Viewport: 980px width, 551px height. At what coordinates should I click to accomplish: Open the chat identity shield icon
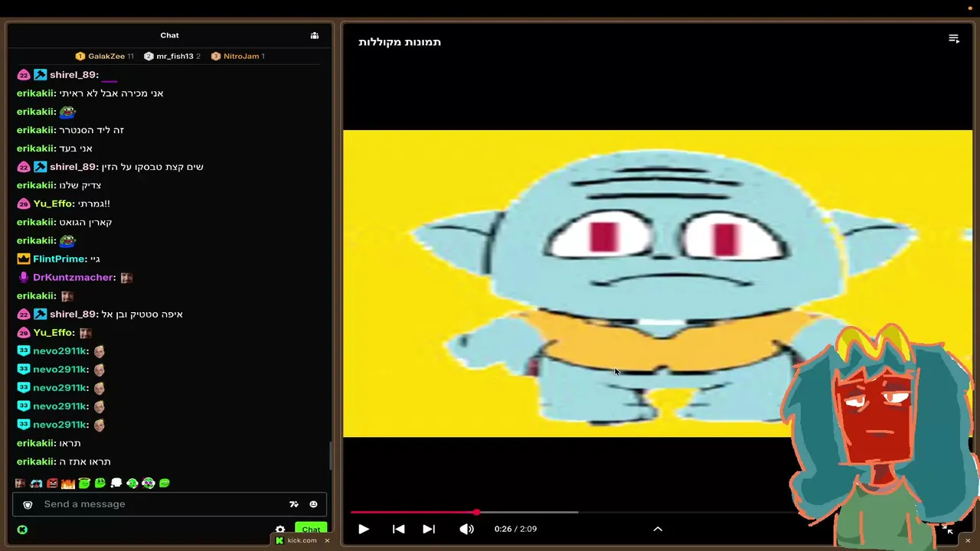click(x=28, y=504)
